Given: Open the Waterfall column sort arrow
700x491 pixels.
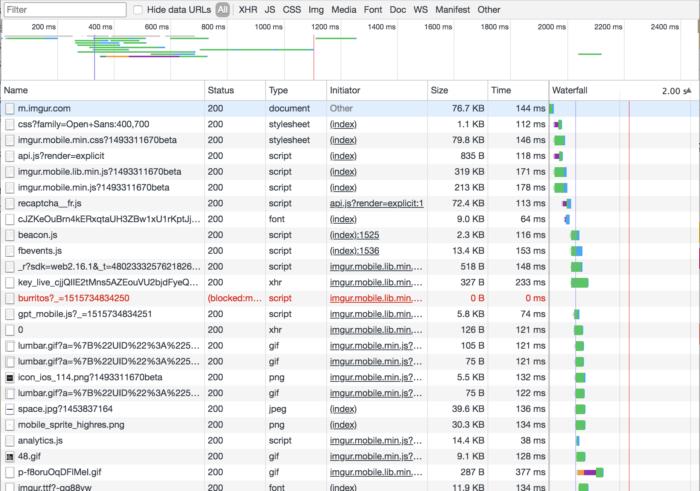Looking at the screenshot, I should click(688, 91).
